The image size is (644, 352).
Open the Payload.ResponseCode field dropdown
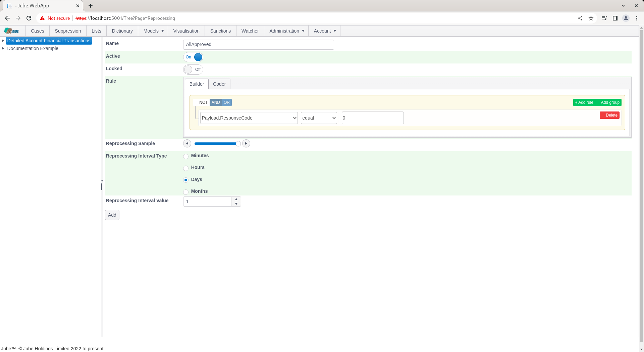tap(249, 118)
